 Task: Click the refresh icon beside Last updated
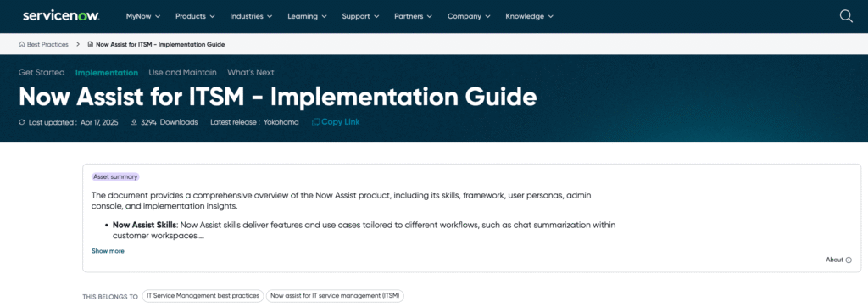[x=21, y=122]
